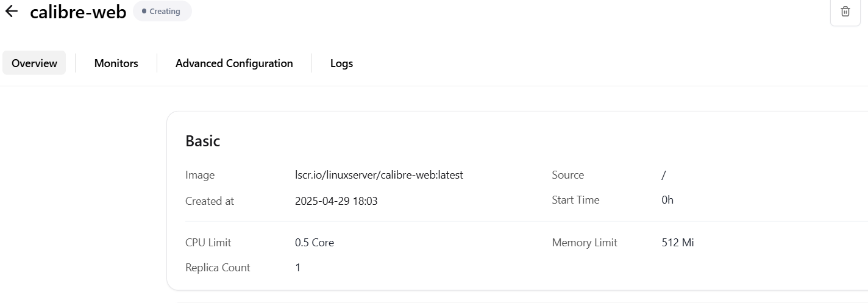This screenshot has width=868, height=303.
Task: Switch to the Monitors tab
Action: (x=116, y=63)
